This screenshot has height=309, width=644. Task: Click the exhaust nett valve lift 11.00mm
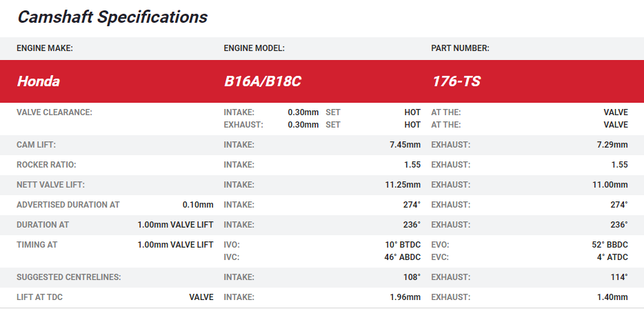click(x=610, y=185)
